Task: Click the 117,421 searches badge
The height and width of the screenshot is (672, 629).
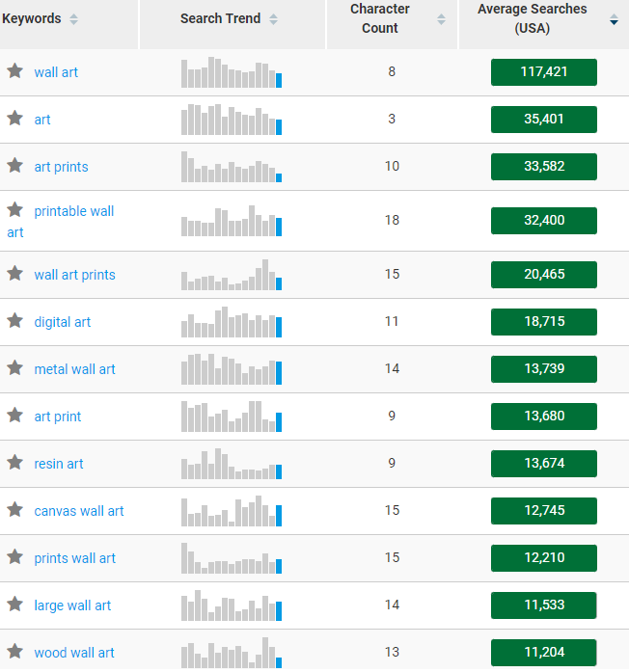Action: (544, 72)
